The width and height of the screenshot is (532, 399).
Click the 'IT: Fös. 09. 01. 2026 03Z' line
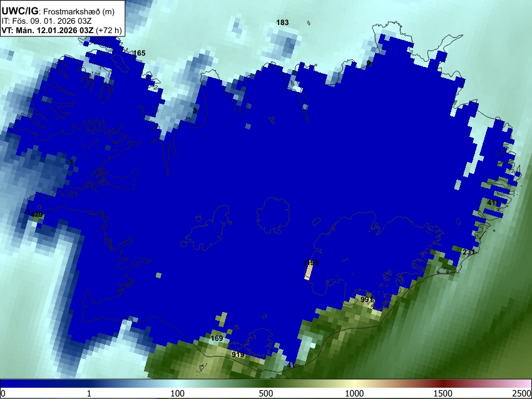pyautogui.click(x=46, y=21)
